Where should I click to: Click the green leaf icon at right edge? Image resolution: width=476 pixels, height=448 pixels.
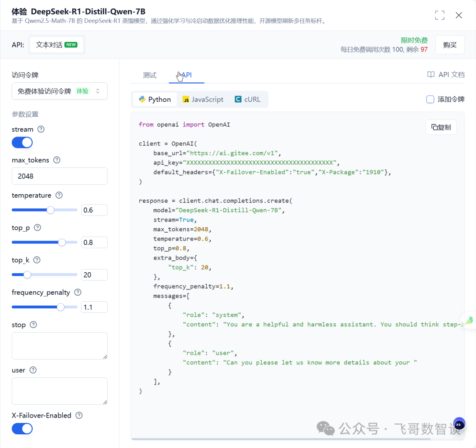(x=469, y=320)
